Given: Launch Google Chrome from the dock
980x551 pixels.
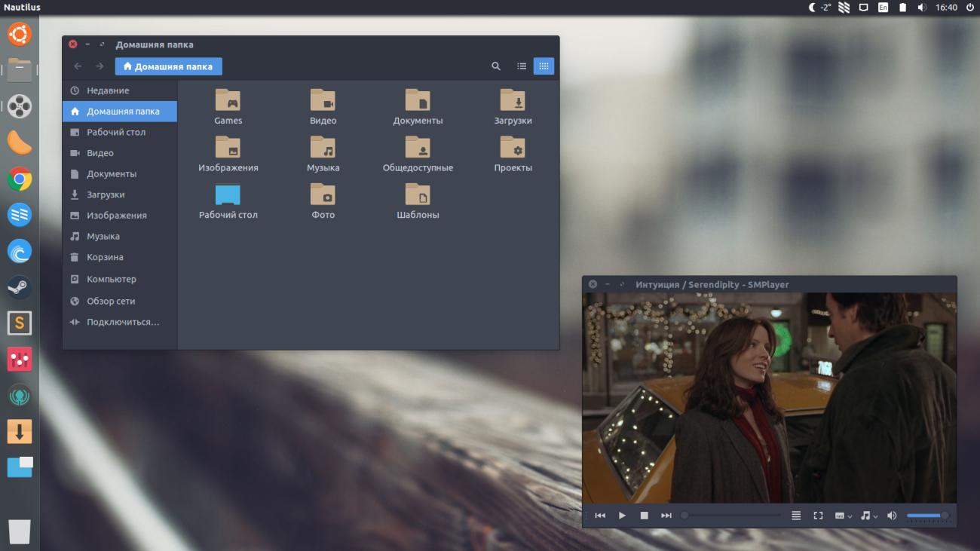Looking at the screenshot, I should pos(20,179).
